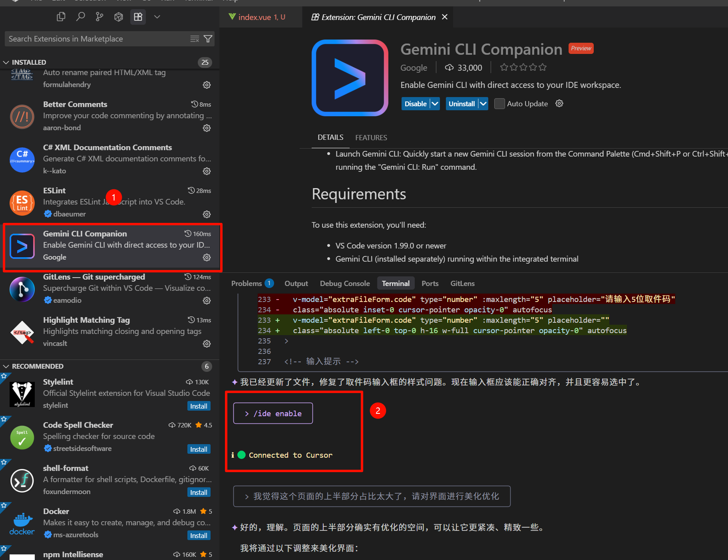This screenshot has height=560, width=728.
Task: Open the Disable button dropdown arrow
Action: (435, 103)
